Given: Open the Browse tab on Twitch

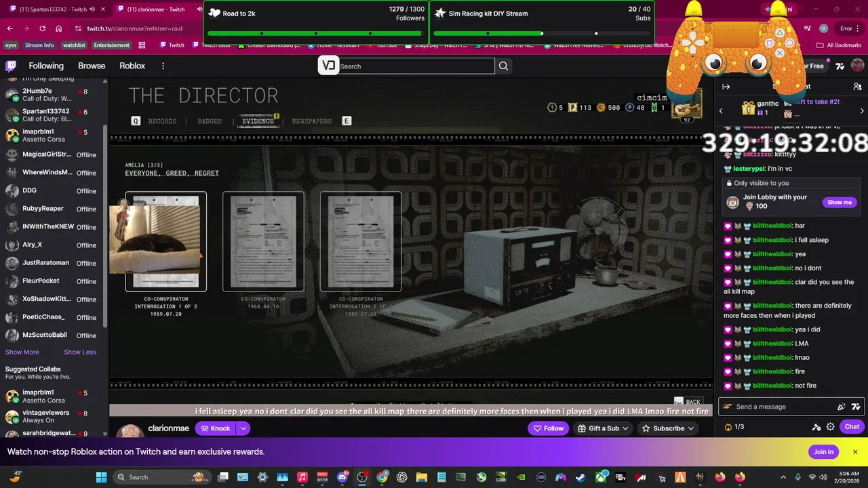Looking at the screenshot, I should click(x=92, y=66).
